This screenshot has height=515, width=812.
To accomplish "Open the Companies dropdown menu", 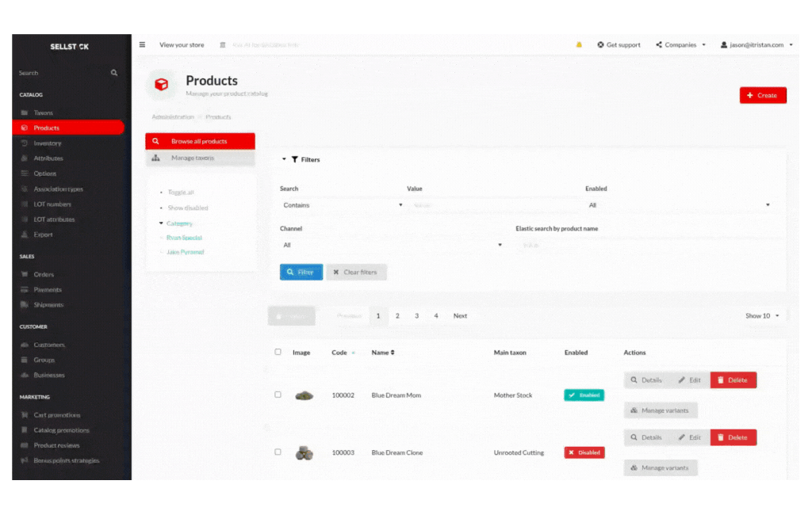I will click(x=680, y=45).
